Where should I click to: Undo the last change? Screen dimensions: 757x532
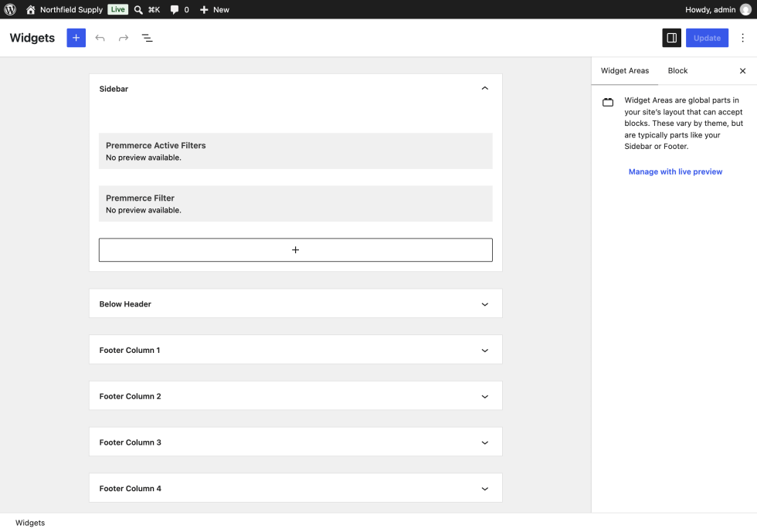(x=100, y=38)
